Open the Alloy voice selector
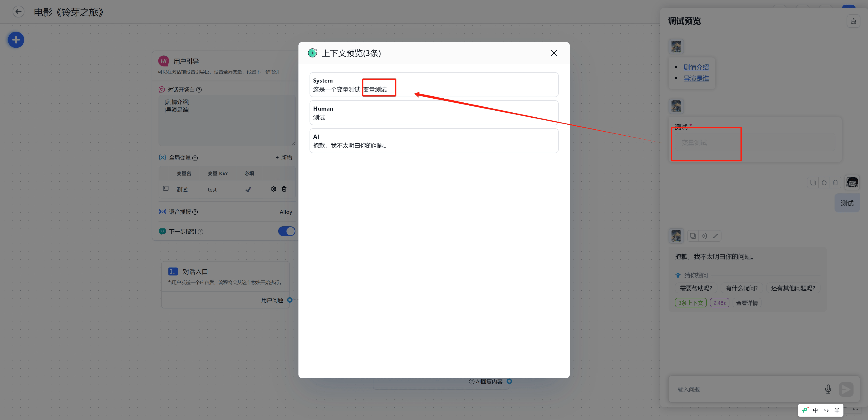This screenshot has width=868, height=420. (x=285, y=212)
